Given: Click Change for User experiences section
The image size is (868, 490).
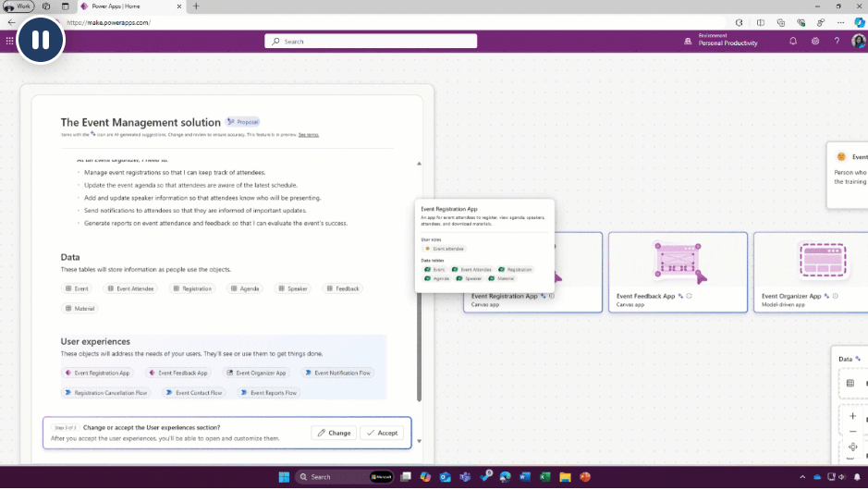Looking at the screenshot, I should (334, 433).
